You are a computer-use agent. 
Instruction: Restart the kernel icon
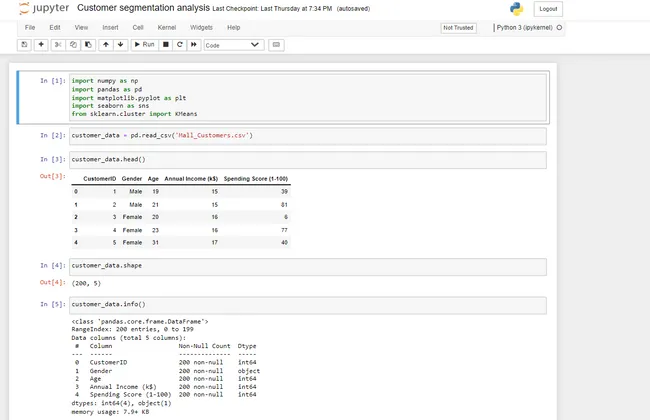point(179,45)
